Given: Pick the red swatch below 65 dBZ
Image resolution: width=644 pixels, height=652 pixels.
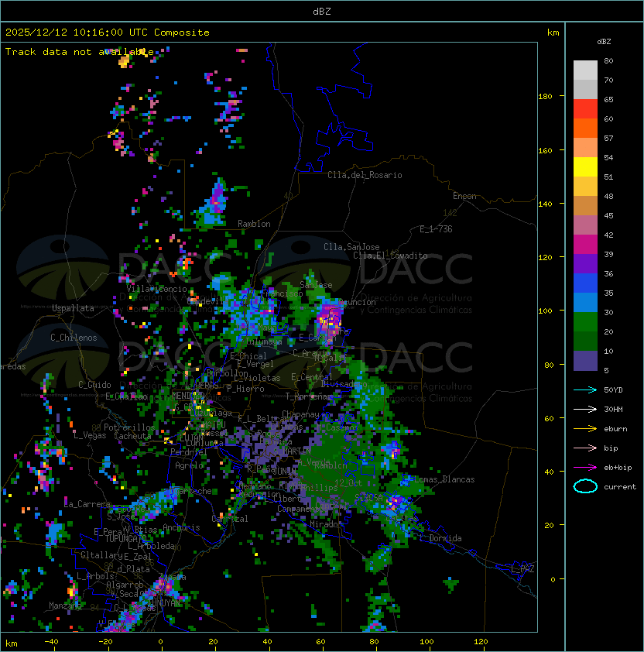Looking at the screenshot, I should (x=585, y=108).
